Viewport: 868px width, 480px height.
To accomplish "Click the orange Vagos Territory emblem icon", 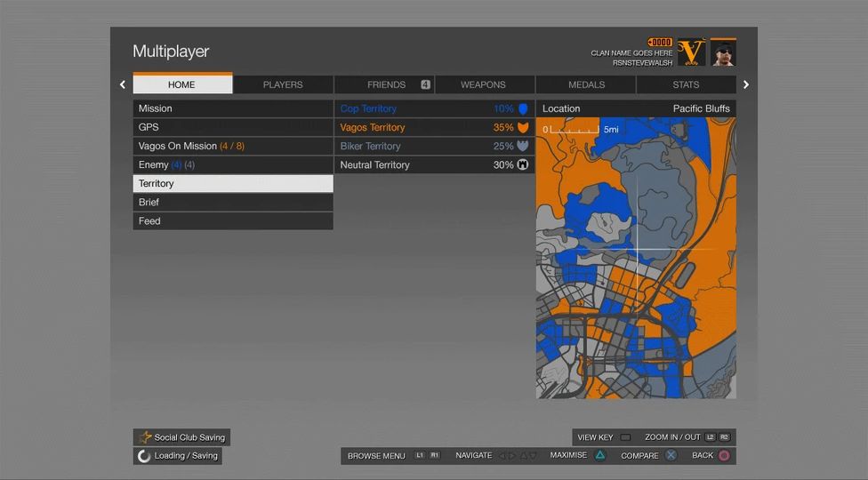I will click(523, 128).
